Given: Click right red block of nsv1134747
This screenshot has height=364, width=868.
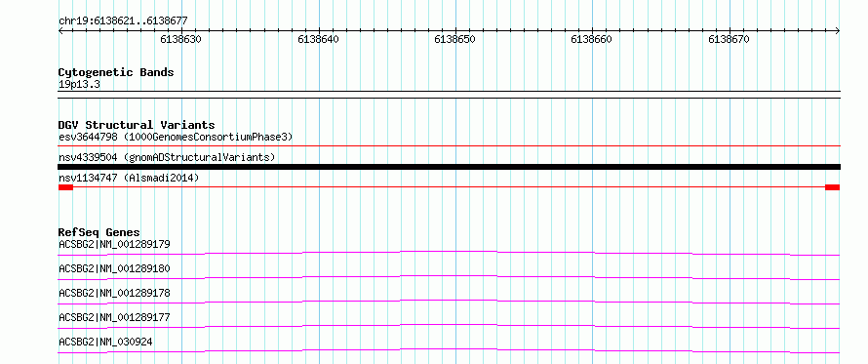Looking at the screenshot, I should point(833,187).
